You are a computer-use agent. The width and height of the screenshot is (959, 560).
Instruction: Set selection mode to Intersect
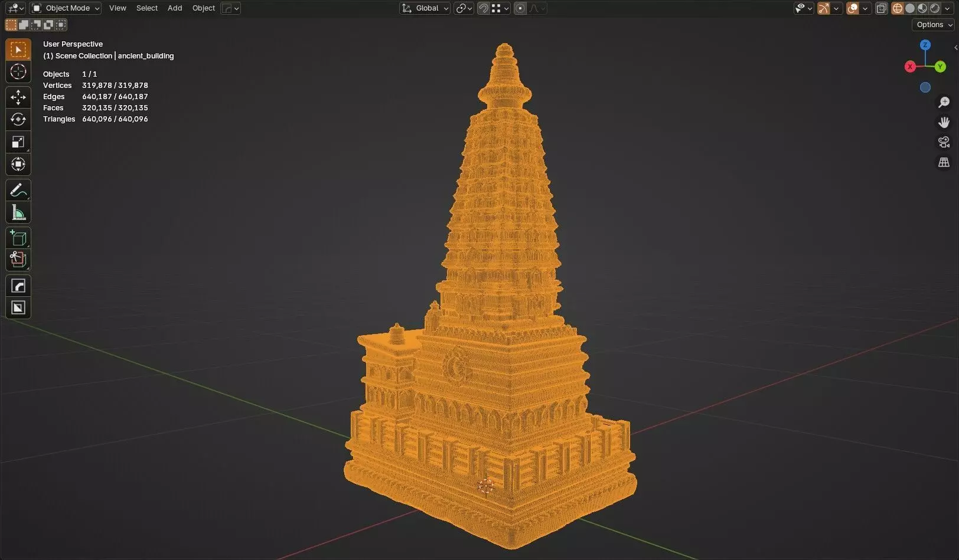click(61, 25)
